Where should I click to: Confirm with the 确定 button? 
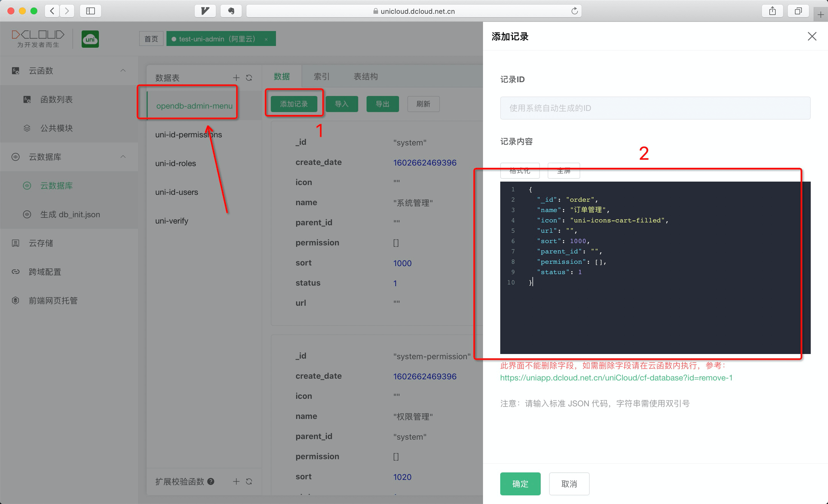[520, 484]
